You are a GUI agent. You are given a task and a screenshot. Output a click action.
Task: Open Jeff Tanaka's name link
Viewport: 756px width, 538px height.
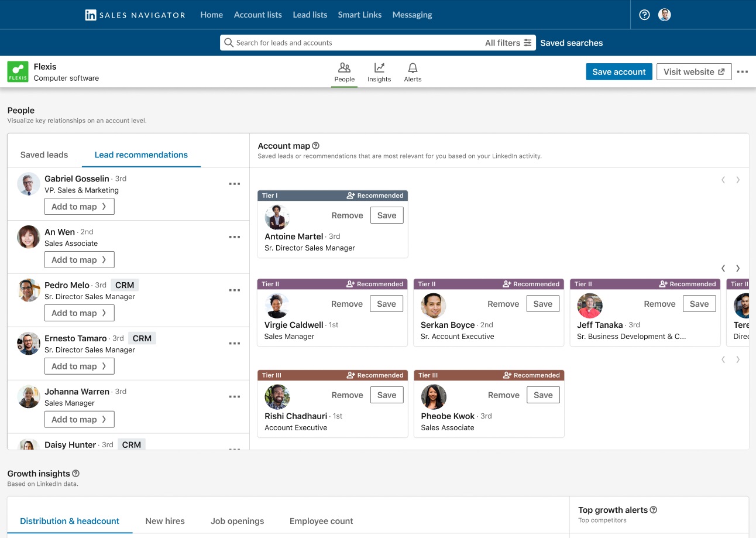(x=600, y=325)
